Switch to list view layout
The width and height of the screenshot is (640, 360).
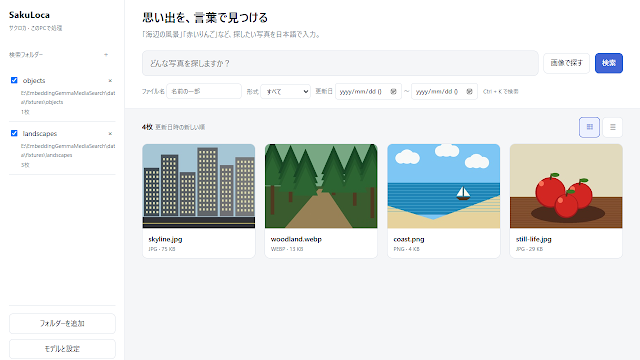(x=613, y=127)
